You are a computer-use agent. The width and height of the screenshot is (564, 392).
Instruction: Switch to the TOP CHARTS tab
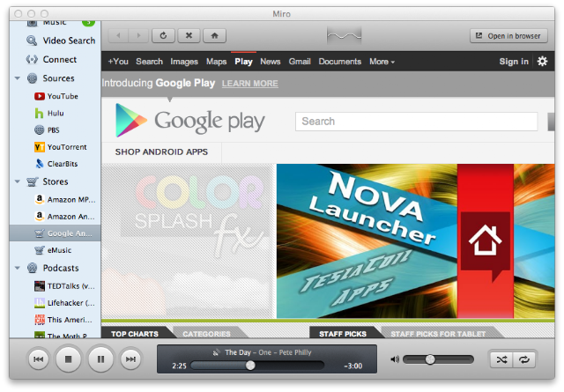[x=135, y=334]
